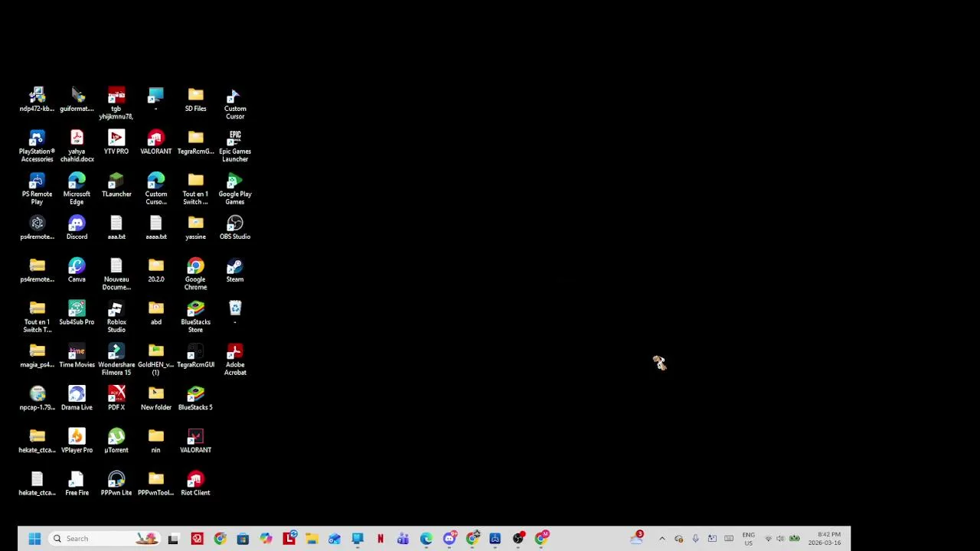
Task: Select the New folder icon
Action: (x=156, y=398)
